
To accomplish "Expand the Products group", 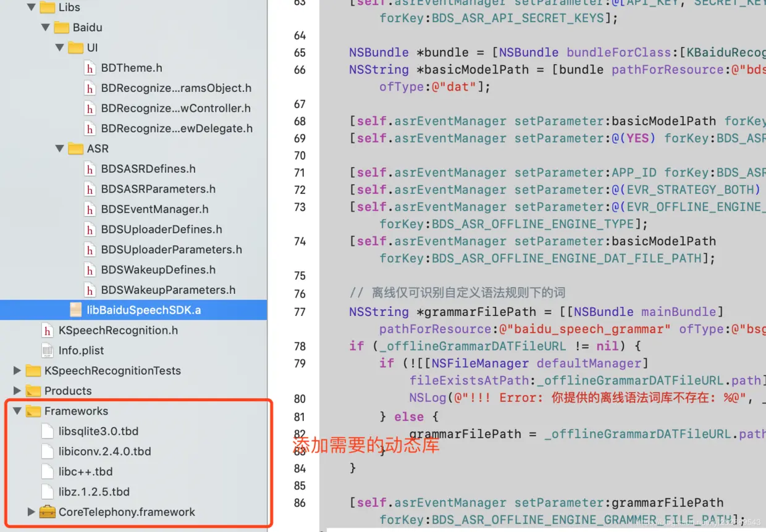I will (x=17, y=391).
